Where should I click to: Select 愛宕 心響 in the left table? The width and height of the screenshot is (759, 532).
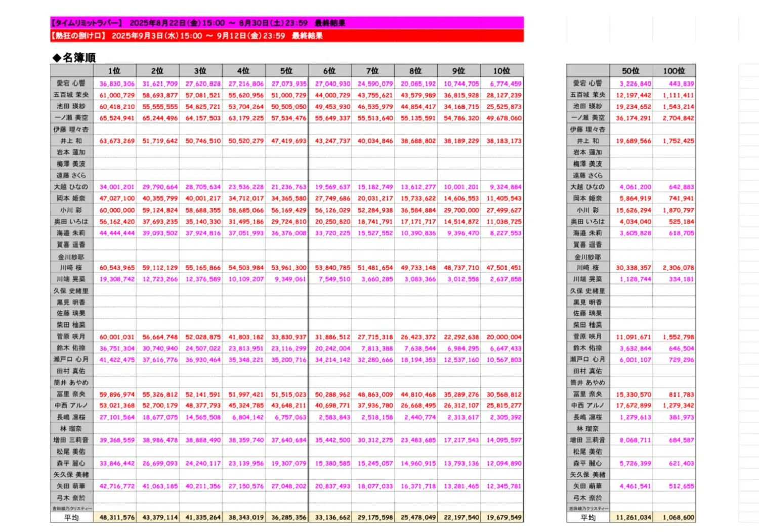(x=71, y=84)
